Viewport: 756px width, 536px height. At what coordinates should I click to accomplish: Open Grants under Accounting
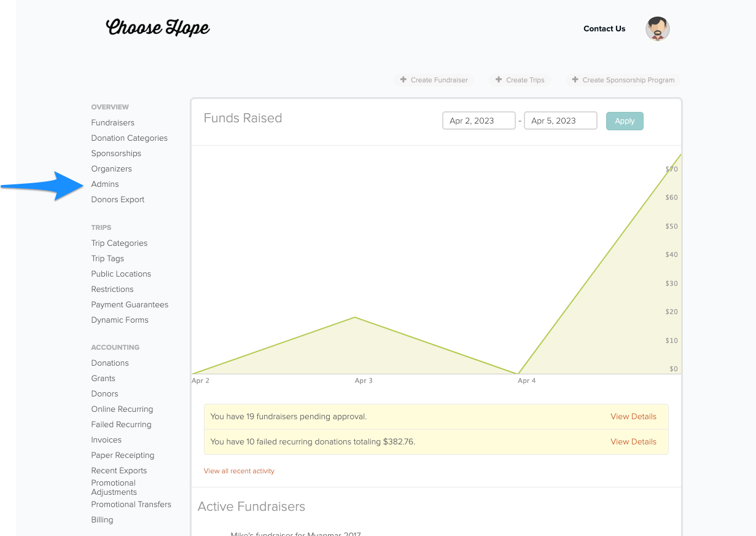103,379
